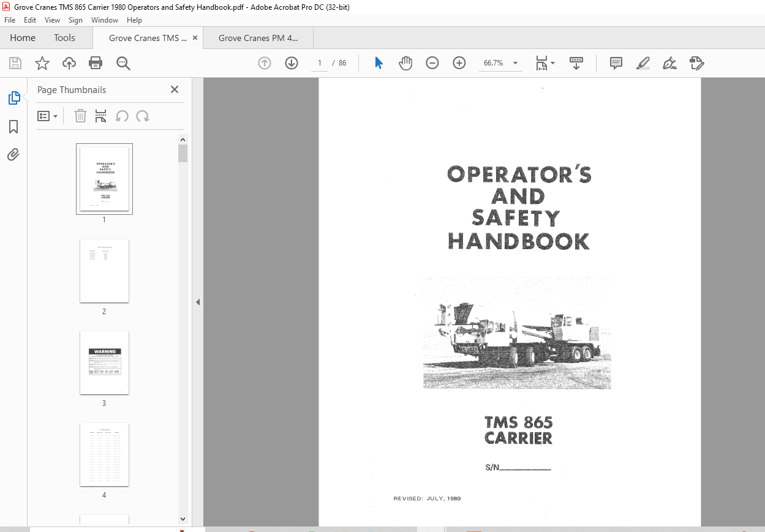Click the TMS 865 CARRIER heading
The height and width of the screenshot is (532, 765).
pos(518,430)
